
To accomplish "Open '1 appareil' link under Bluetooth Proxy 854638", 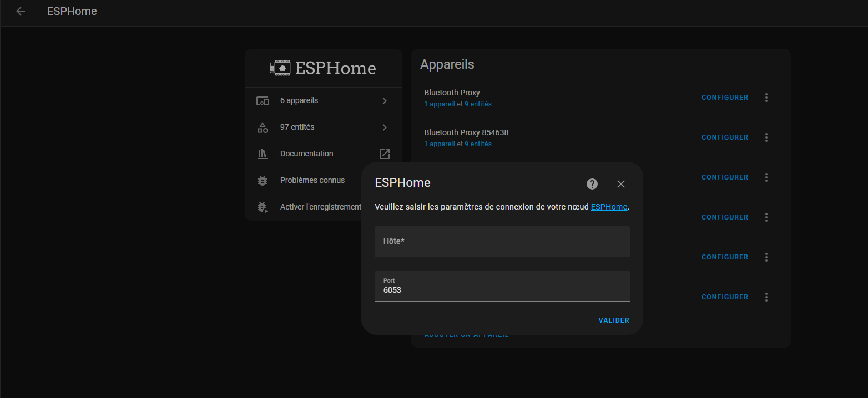I will coord(440,144).
